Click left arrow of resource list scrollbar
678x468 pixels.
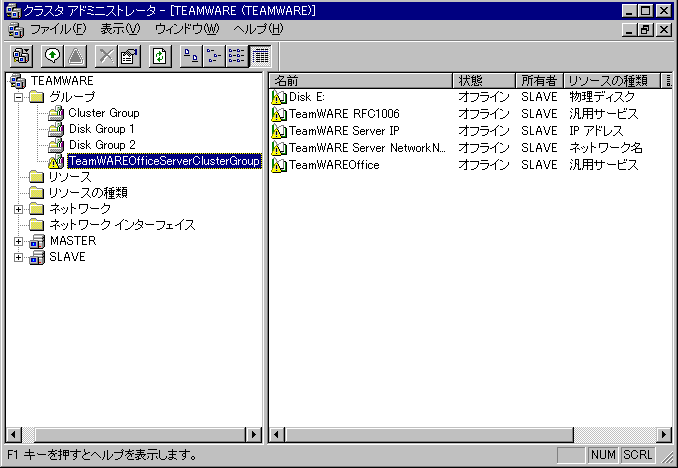click(x=277, y=435)
